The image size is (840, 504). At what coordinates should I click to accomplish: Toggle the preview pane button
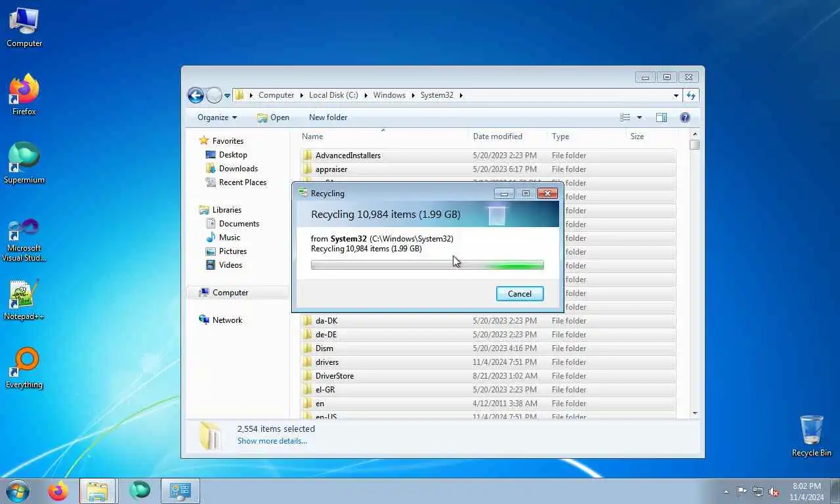pyautogui.click(x=661, y=117)
